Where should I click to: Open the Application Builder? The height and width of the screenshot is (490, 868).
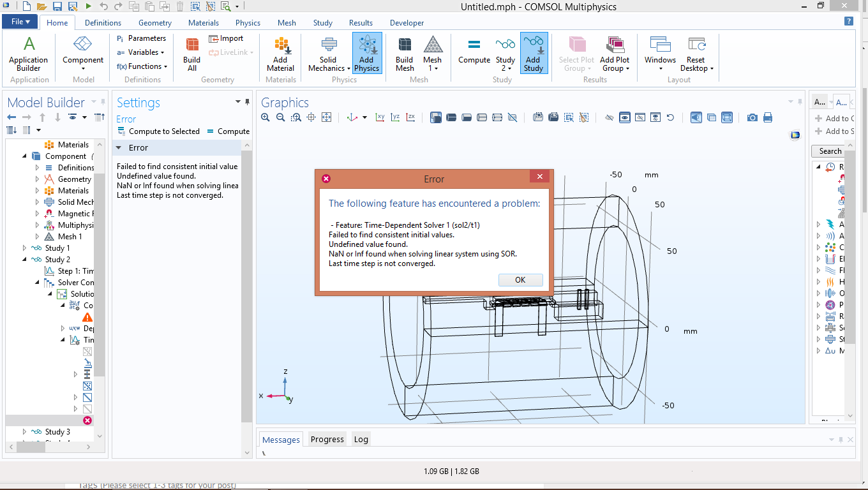29,54
